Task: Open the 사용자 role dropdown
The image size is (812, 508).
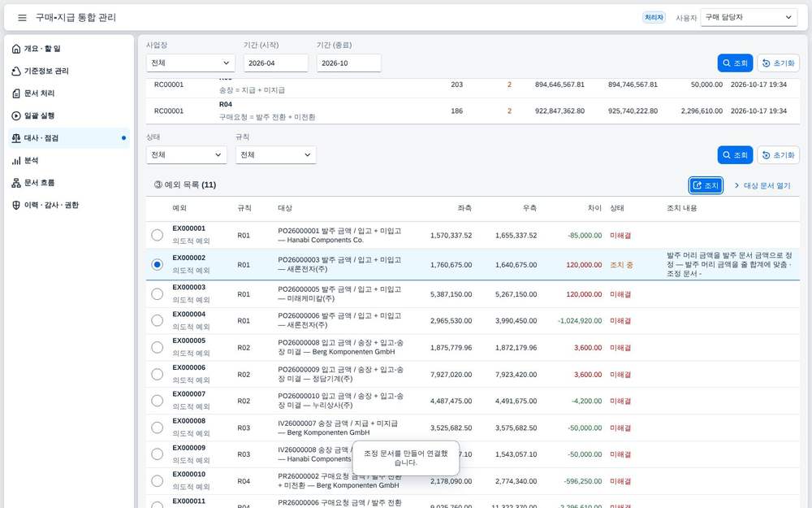Action: coord(749,17)
